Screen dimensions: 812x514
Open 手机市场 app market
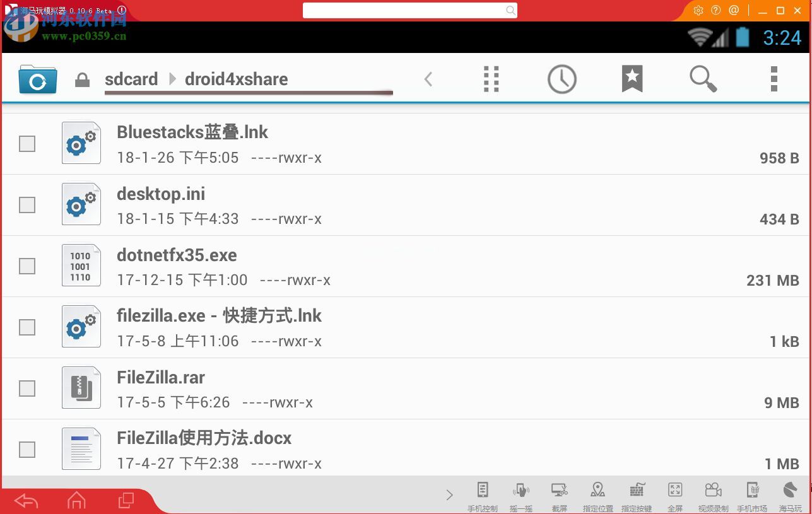click(x=752, y=497)
